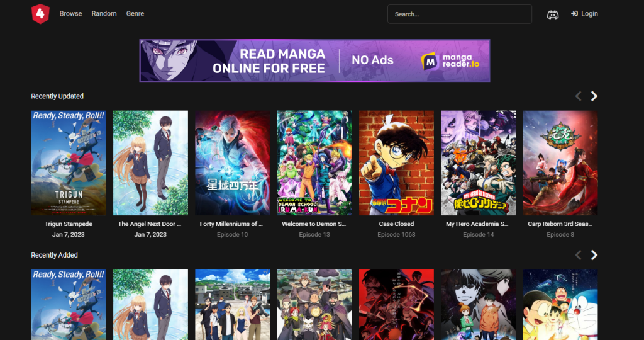
Task: Open The Angel Next Door poster in Recently Updated
Action: pos(150,163)
